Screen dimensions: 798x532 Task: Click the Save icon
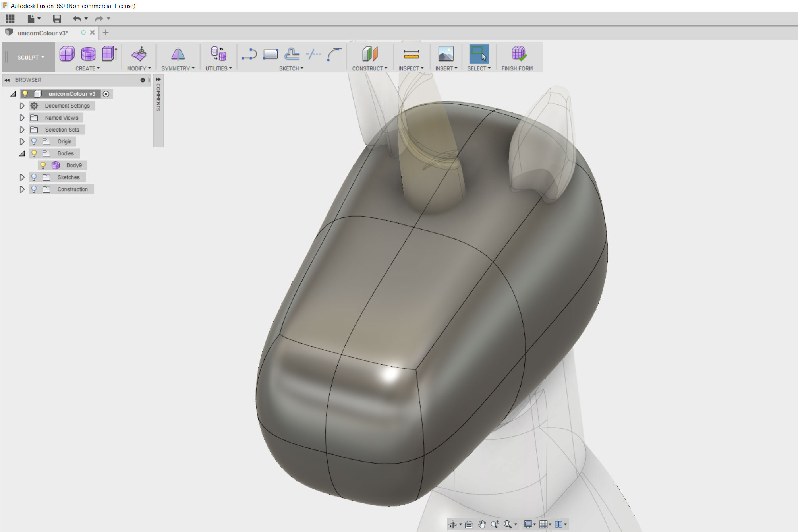pos(57,19)
